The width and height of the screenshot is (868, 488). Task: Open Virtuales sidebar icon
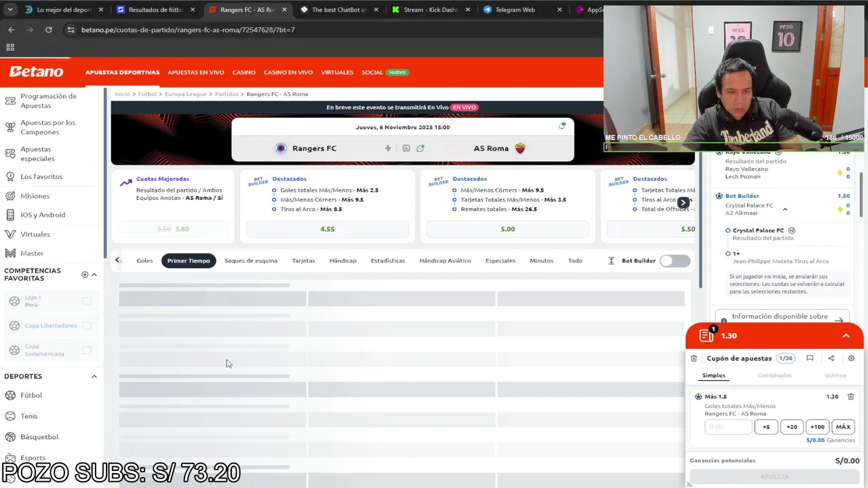(x=10, y=234)
